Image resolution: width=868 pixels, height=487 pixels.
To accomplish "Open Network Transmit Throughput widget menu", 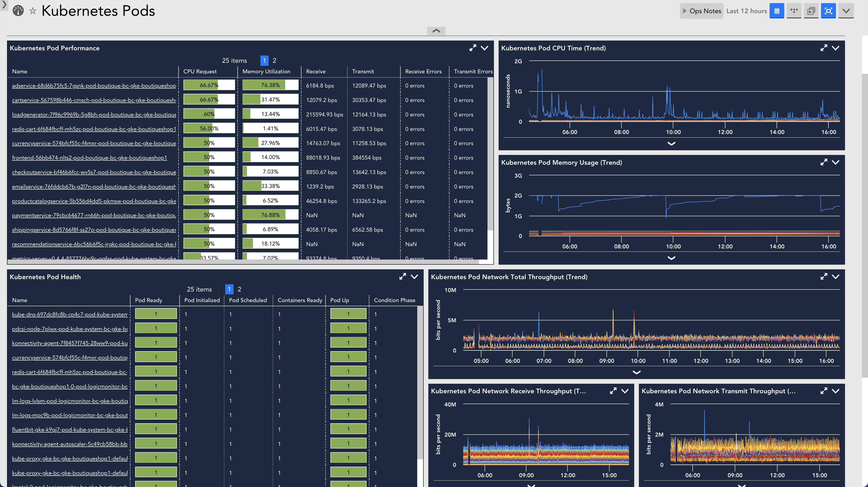I will click(836, 391).
